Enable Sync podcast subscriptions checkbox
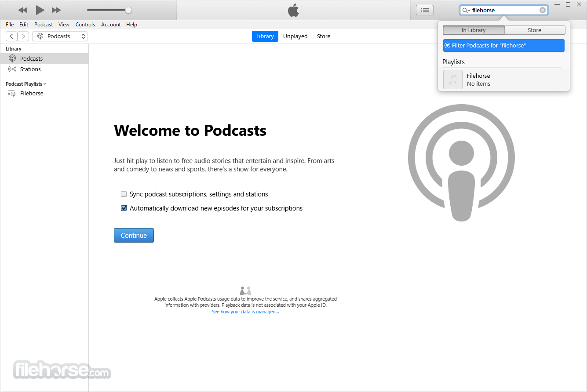587x392 pixels. pyautogui.click(x=124, y=194)
